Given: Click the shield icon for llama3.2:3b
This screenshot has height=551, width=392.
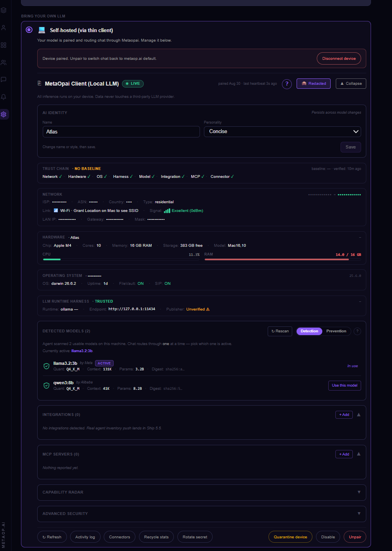Looking at the screenshot, I should pos(46,366).
